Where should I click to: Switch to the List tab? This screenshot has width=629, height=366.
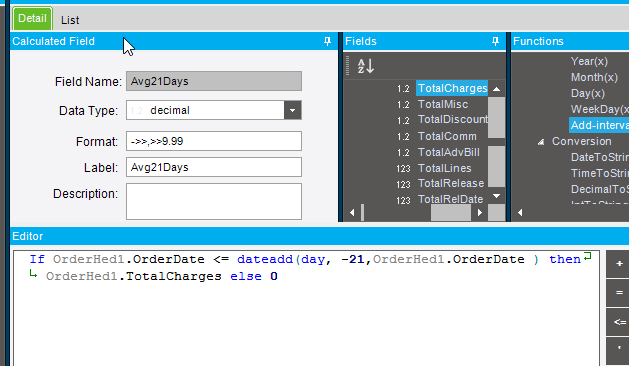coord(70,20)
